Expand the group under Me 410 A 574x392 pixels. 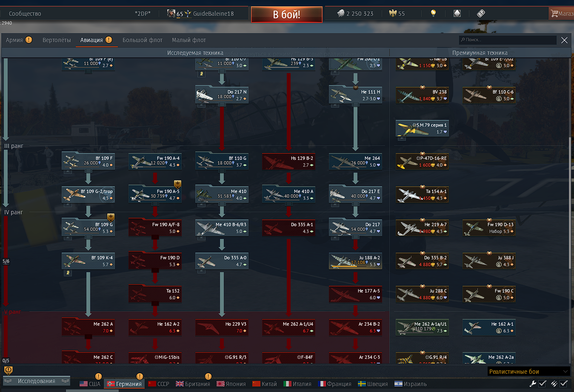click(x=288, y=204)
